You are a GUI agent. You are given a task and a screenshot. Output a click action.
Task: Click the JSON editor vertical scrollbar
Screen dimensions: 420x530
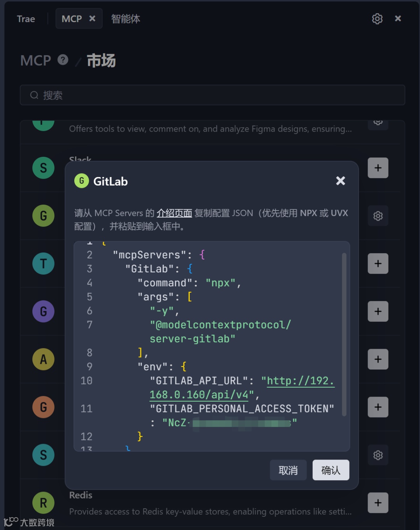coord(344,335)
